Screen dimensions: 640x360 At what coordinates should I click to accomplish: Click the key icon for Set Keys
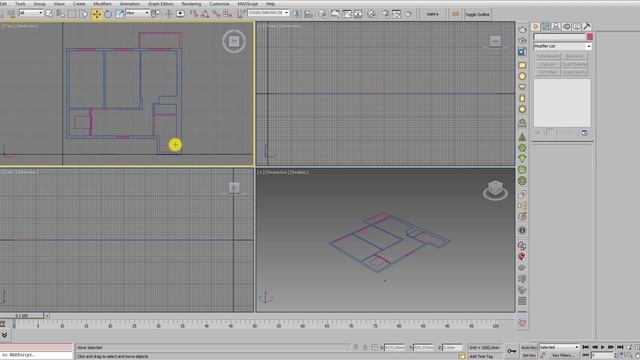(511, 351)
